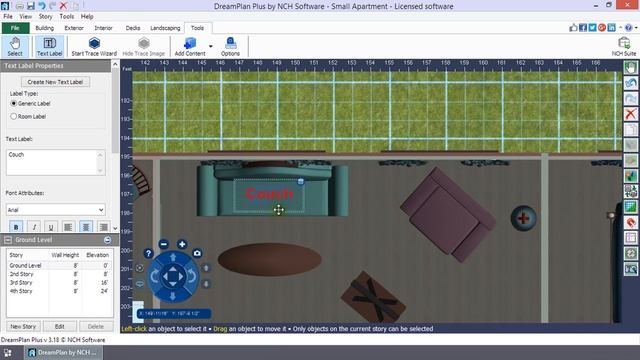Collapse the Ground Level panel

point(8,240)
